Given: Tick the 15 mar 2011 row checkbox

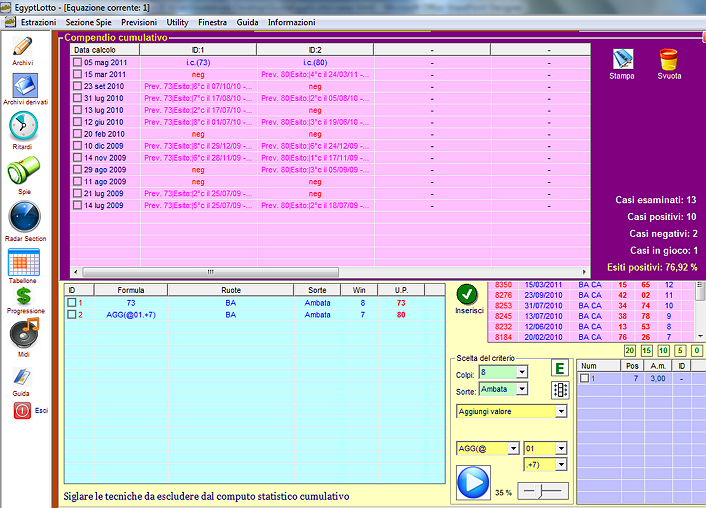Looking at the screenshot, I should tap(77, 74).
